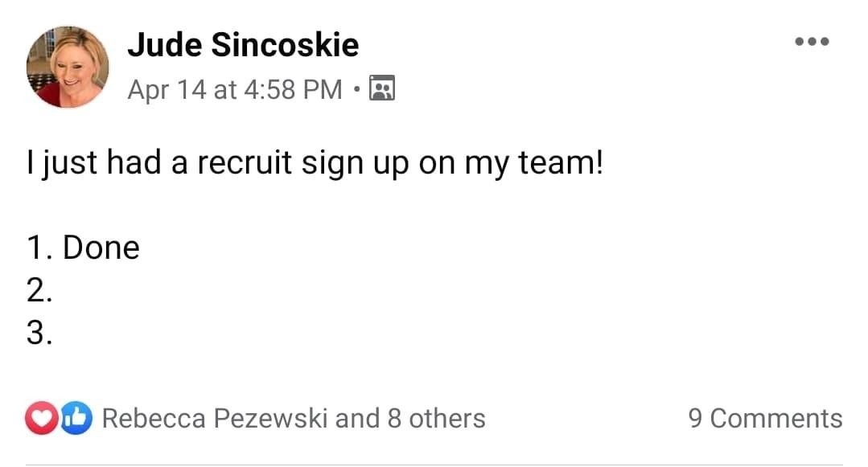Click the word "recruit" in the post
Screen dimensions: 868x467
click(x=244, y=162)
